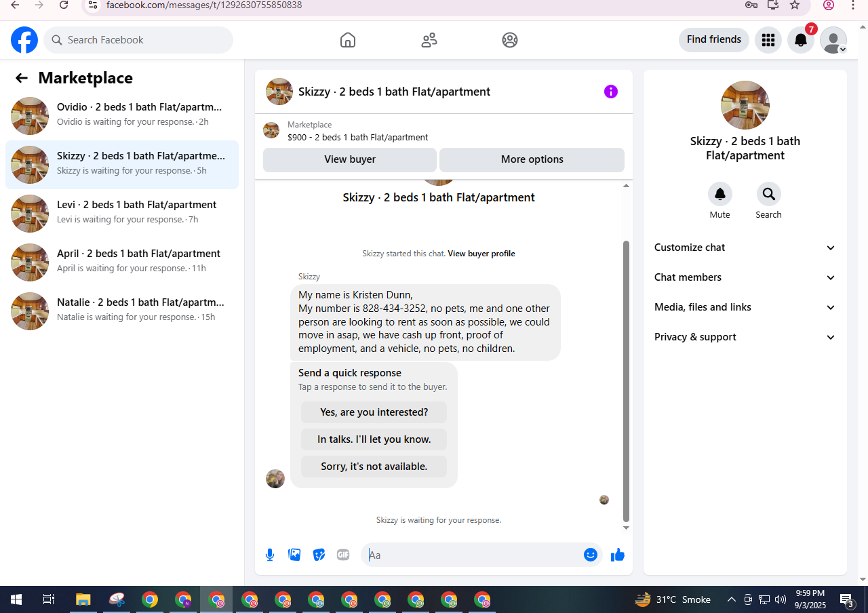The width and height of the screenshot is (868, 613).
Task: Send 'In talks. I'll let you know.' response
Action: [x=374, y=439]
